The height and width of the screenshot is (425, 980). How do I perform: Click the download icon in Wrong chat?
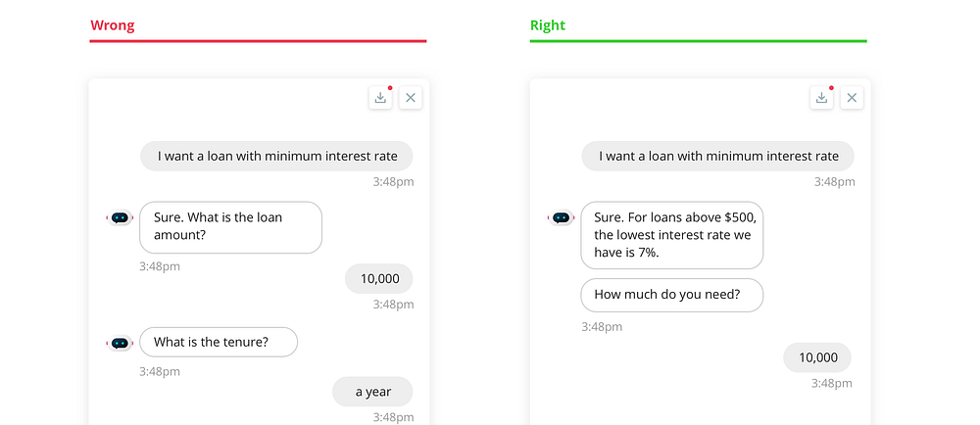coord(380,98)
